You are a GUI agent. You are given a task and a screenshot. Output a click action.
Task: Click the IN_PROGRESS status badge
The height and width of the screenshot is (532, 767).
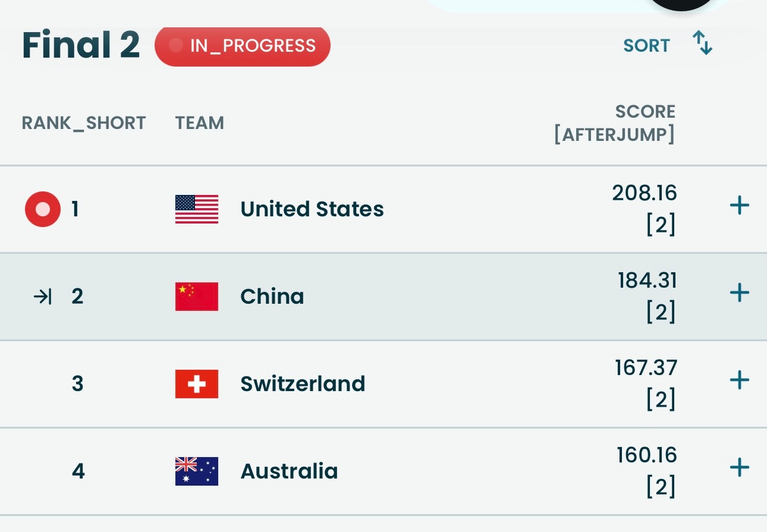pyautogui.click(x=243, y=46)
